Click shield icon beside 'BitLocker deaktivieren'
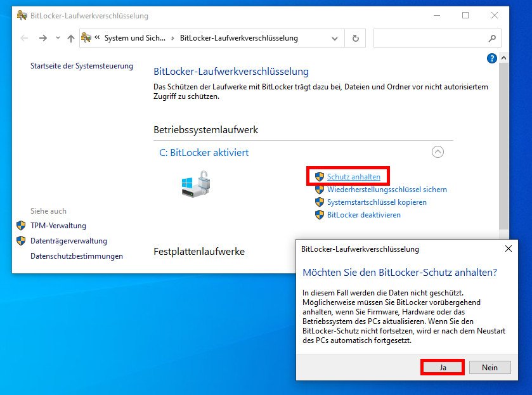The width and height of the screenshot is (532, 395). pos(320,215)
